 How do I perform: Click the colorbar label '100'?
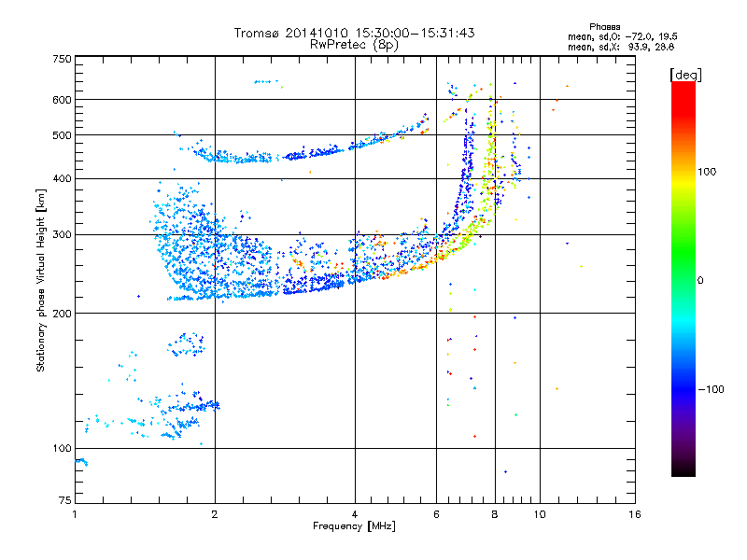pyautogui.click(x=707, y=172)
